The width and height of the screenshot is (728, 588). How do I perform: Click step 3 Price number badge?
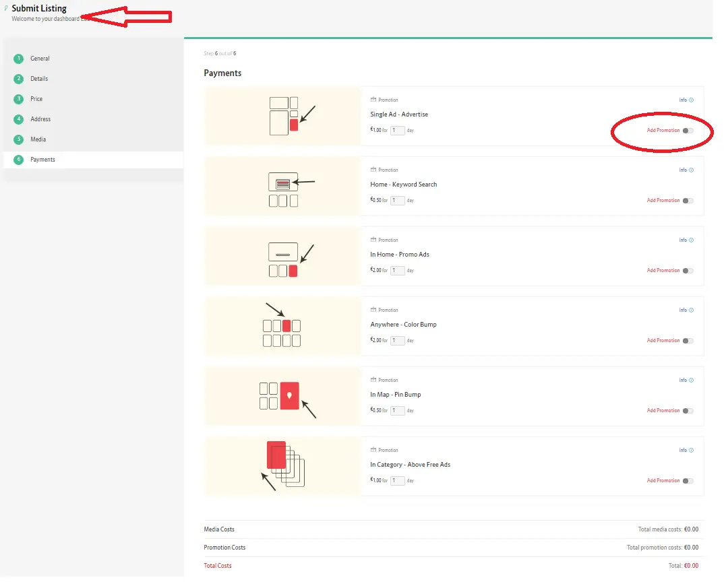18,99
